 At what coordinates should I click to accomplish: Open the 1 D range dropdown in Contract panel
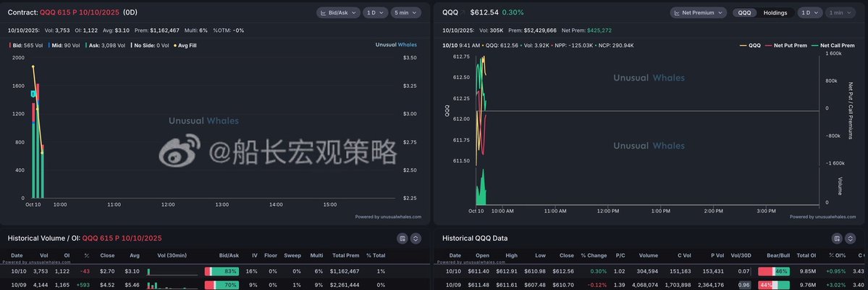(375, 12)
